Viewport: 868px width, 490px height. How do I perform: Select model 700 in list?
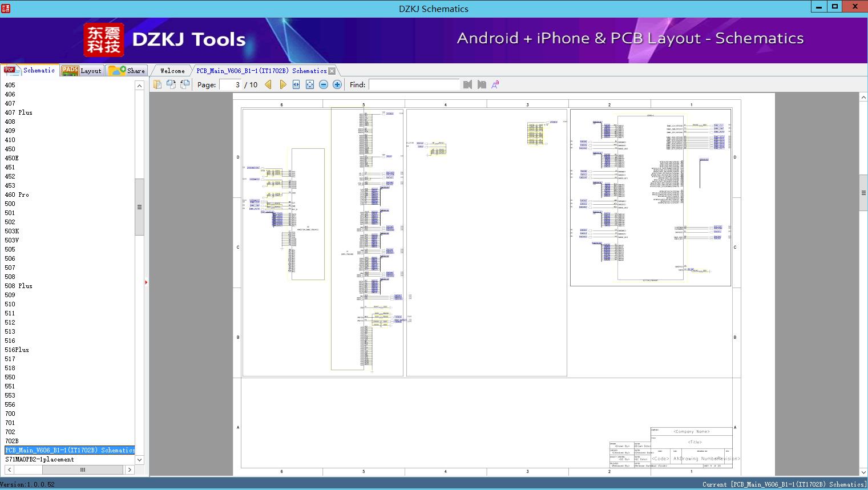(10, 414)
